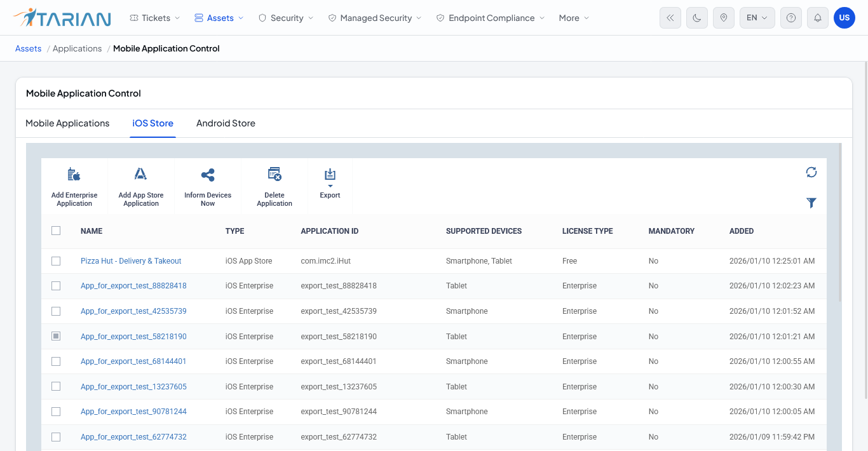
Task: Uncheck the App_for_export_test_58218190 row checkbox
Action: [x=56, y=336]
